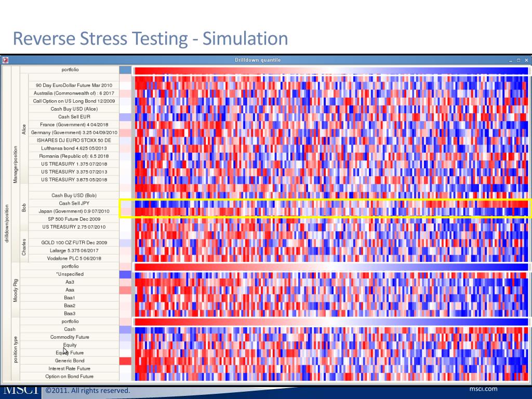Minimize the Drilldown quantile window
Viewport: 532px width, 399px height.
pos(511,60)
